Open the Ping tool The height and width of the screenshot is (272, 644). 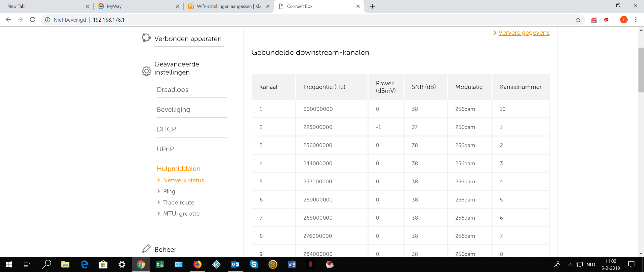click(169, 191)
